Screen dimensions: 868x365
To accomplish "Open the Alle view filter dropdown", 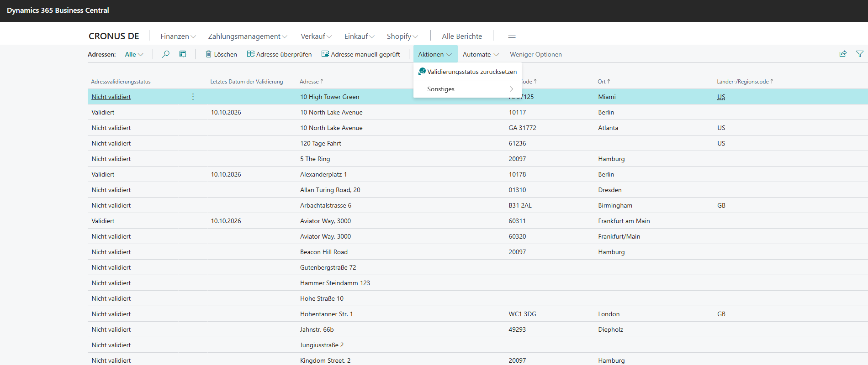I will click(x=134, y=54).
